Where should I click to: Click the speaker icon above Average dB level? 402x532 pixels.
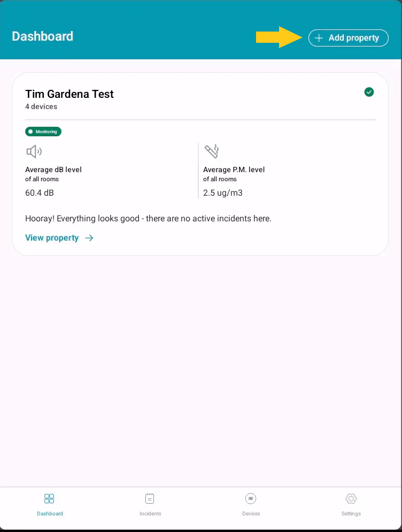click(34, 151)
